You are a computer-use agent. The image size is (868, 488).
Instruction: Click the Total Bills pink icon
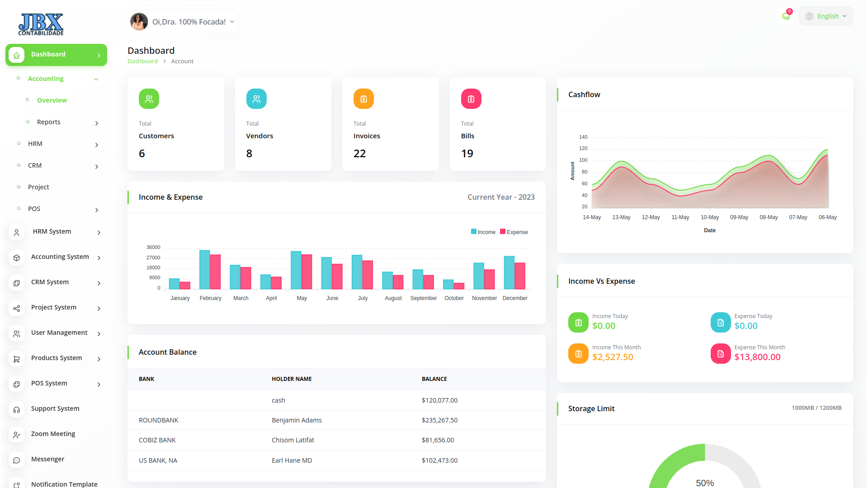(471, 99)
